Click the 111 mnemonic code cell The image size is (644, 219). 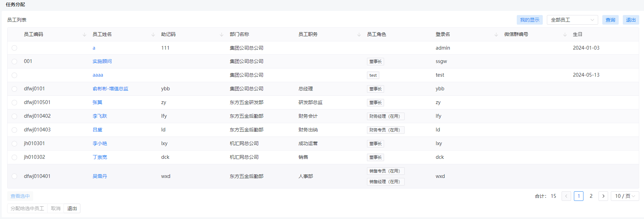(165, 48)
